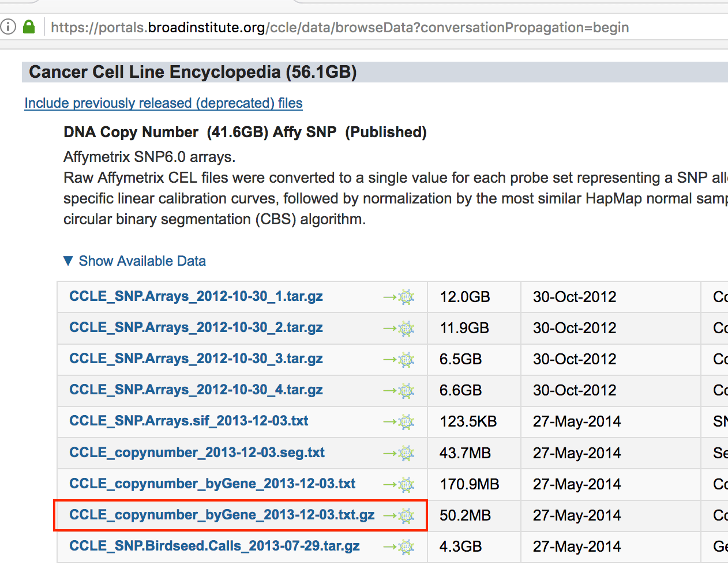Open 'Include previously released (deprecated) files' link

click(163, 103)
